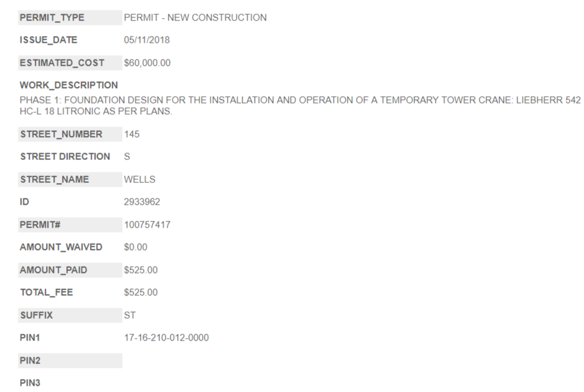Click the SUFFIX value ST
This screenshot has height=392, width=584.
pyautogui.click(x=130, y=316)
